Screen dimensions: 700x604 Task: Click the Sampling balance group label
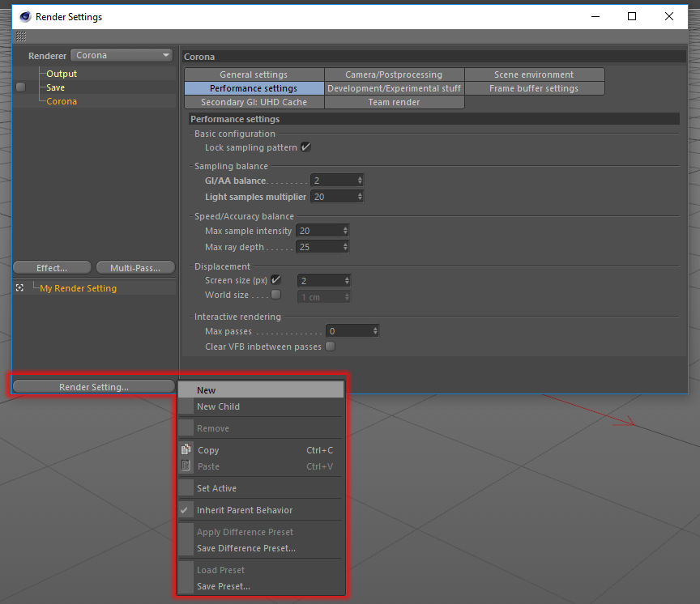[231, 166]
